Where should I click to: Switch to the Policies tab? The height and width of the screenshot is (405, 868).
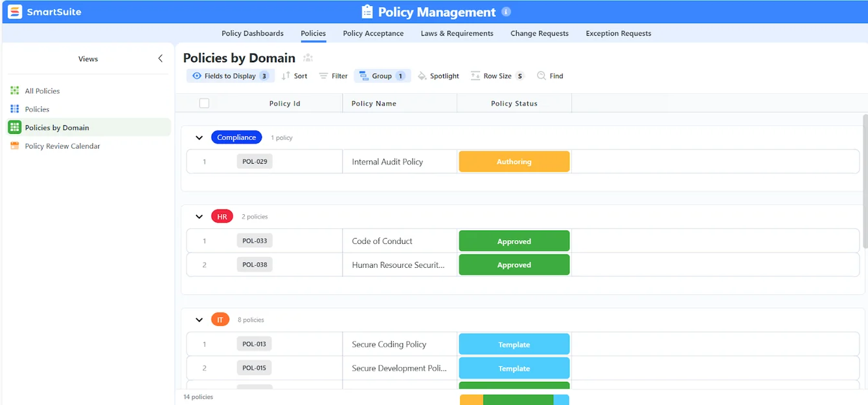pos(314,33)
